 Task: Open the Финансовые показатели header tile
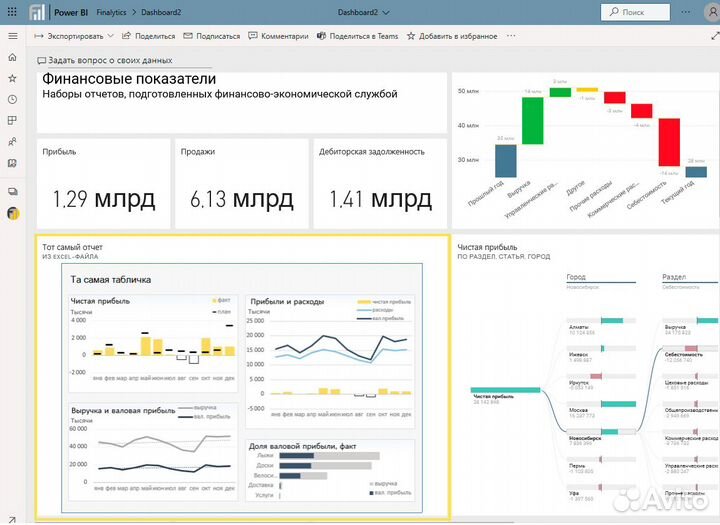click(242, 102)
